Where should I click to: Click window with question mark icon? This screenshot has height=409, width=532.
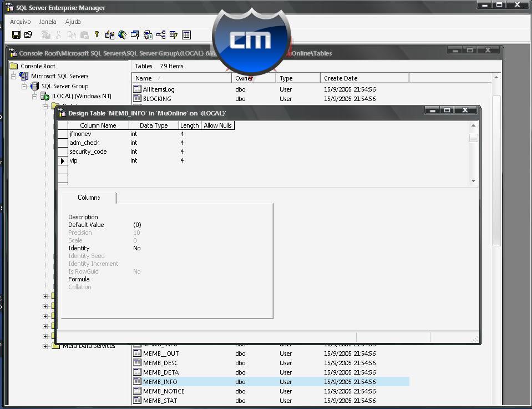(x=135, y=34)
